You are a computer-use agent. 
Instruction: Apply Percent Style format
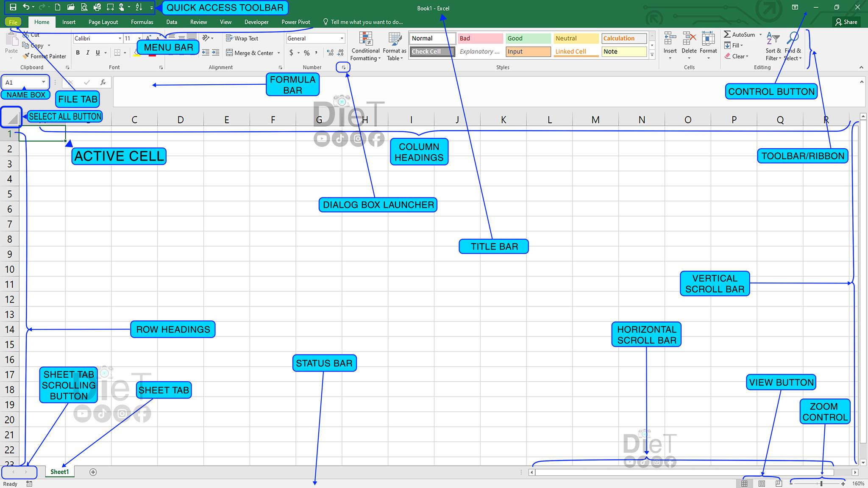pos(306,53)
